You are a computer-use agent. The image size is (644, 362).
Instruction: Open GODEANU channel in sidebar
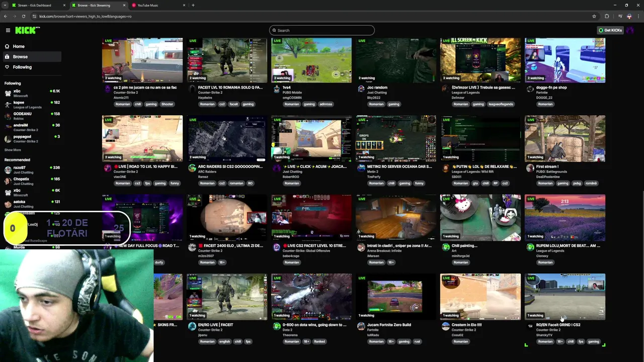(x=31, y=116)
